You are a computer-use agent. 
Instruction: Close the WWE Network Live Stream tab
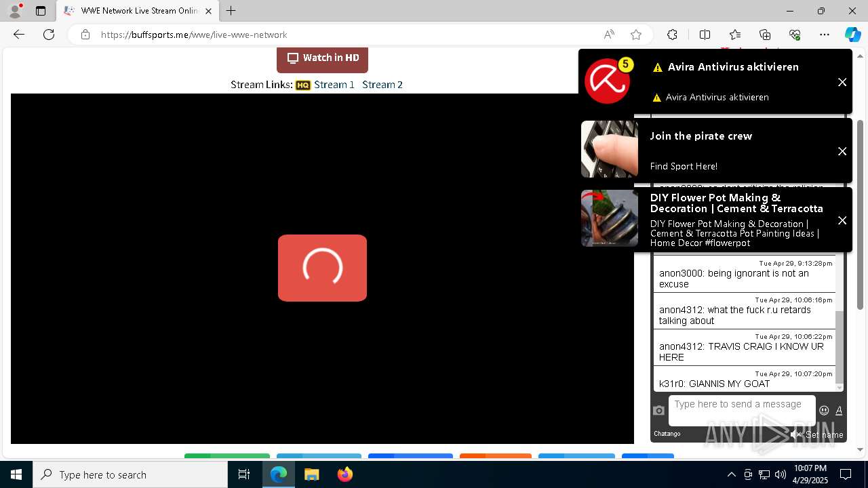coord(208,11)
